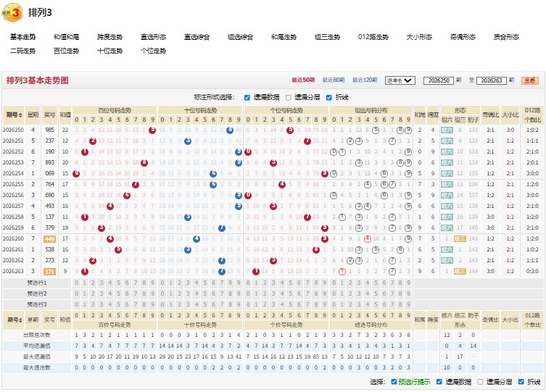The height and width of the screenshot is (392, 546).
Task: Click red ball 6 in row 2026256 百位
Action: [127, 196]
